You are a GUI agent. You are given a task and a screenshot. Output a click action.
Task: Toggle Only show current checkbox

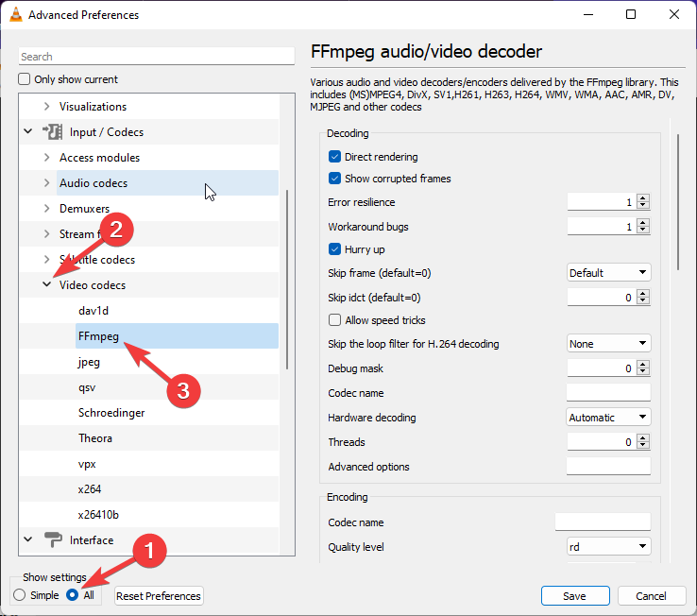coord(24,79)
